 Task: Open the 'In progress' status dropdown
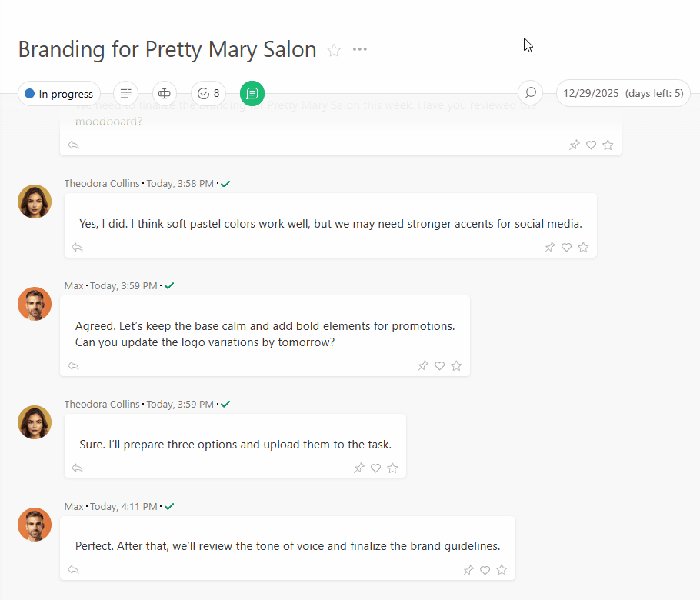tap(58, 93)
